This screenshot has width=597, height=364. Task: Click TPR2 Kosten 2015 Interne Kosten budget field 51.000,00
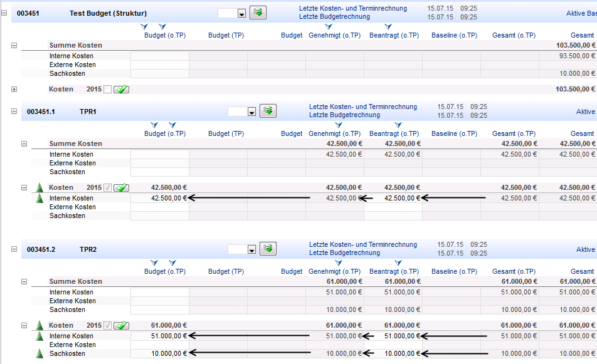[x=160, y=336]
